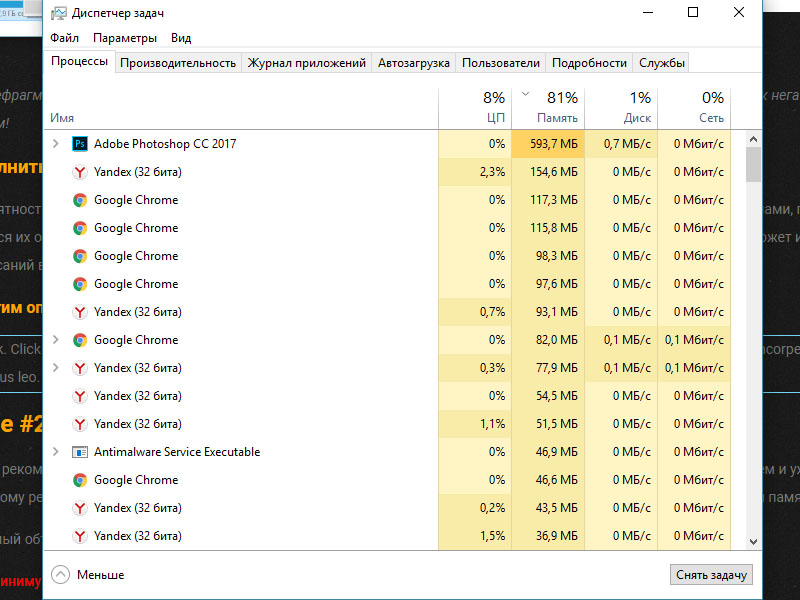800x600 pixels.
Task: Click the scrollbar down arrow in process list
Action: (x=754, y=542)
